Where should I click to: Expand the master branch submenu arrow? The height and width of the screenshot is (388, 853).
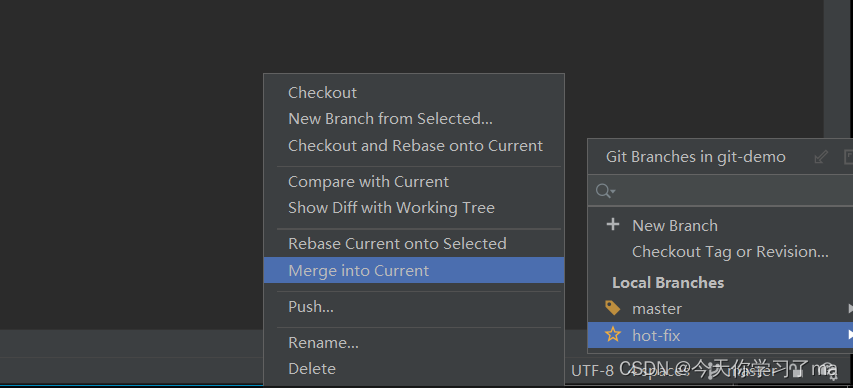850,309
